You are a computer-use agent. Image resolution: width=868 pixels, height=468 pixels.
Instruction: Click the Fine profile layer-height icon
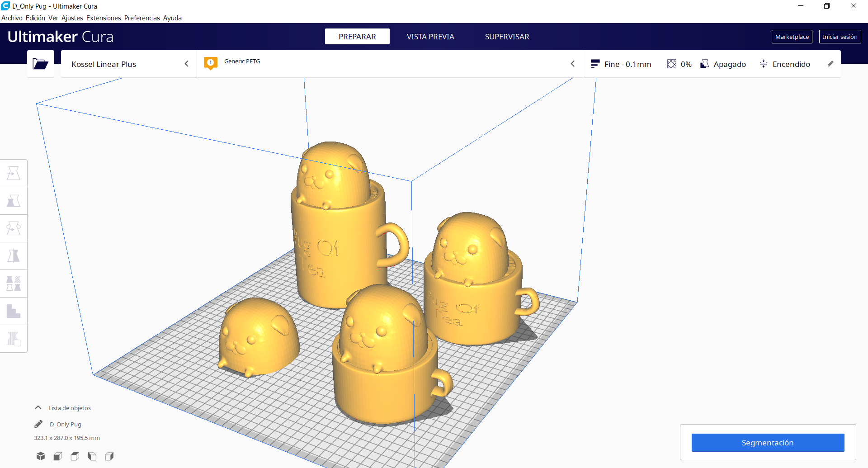click(x=595, y=64)
